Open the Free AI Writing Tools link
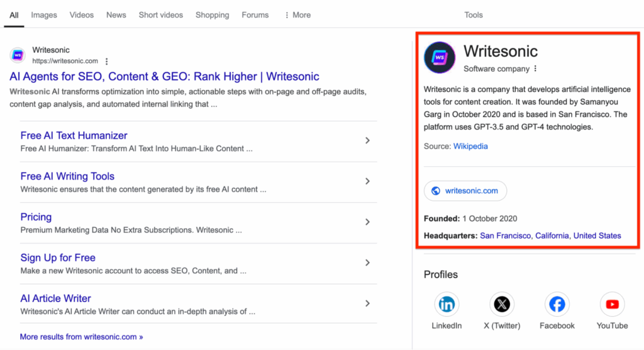This screenshot has width=644, height=350. point(67,176)
